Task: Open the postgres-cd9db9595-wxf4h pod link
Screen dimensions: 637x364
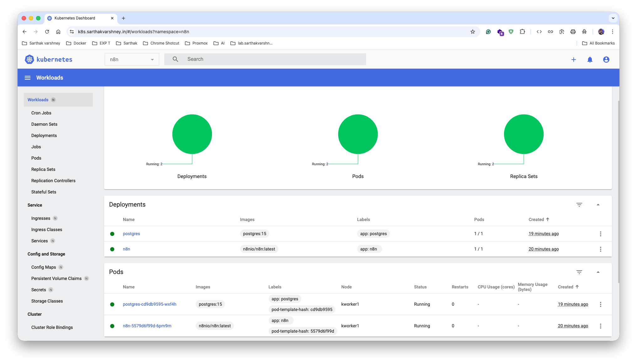Action: (150, 304)
